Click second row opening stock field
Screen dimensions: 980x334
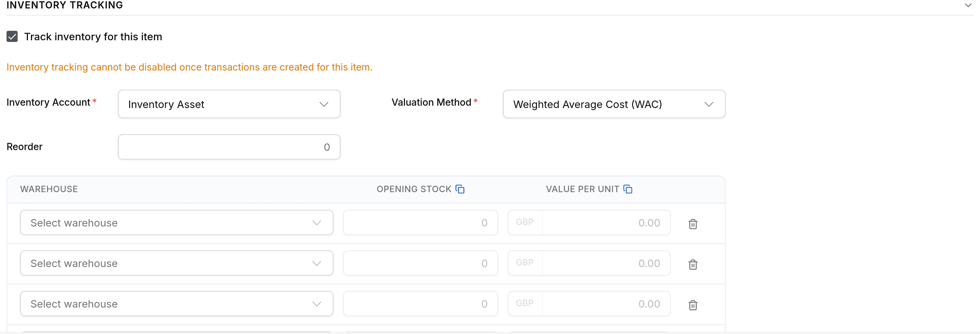pos(420,263)
